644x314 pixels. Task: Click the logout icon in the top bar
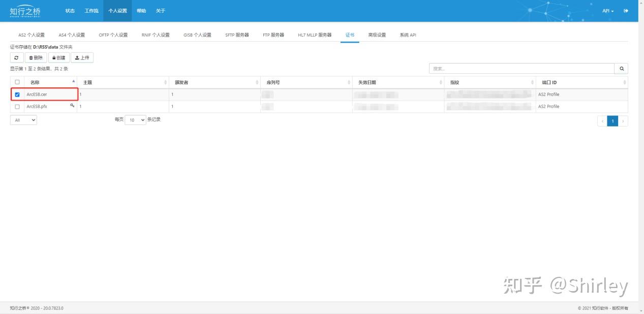tap(626, 10)
